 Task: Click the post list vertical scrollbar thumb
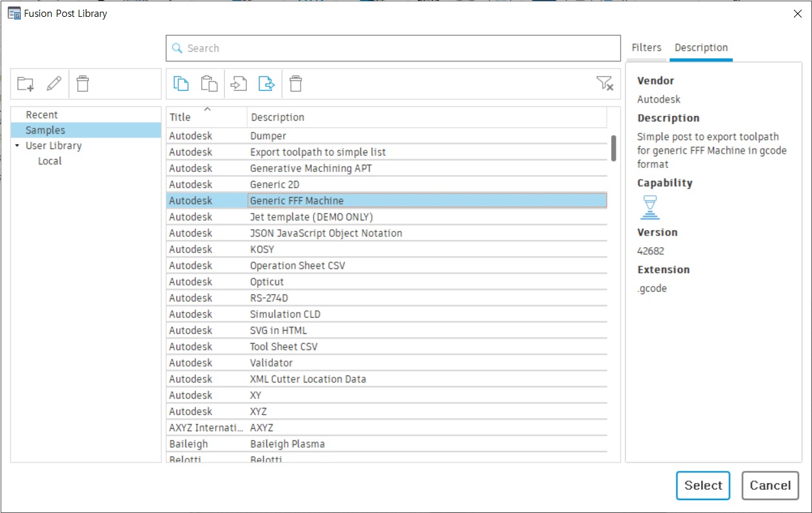click(x=614, y=148)
